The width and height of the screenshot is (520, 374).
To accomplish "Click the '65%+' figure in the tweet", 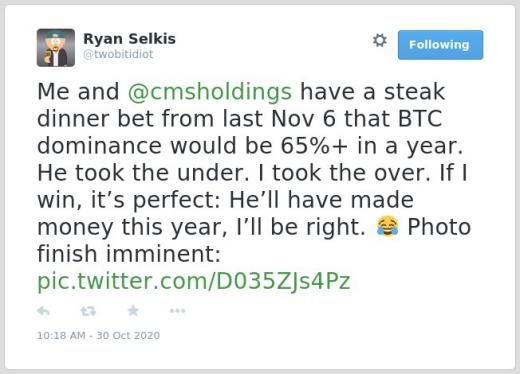I will (x=314, y=146).
